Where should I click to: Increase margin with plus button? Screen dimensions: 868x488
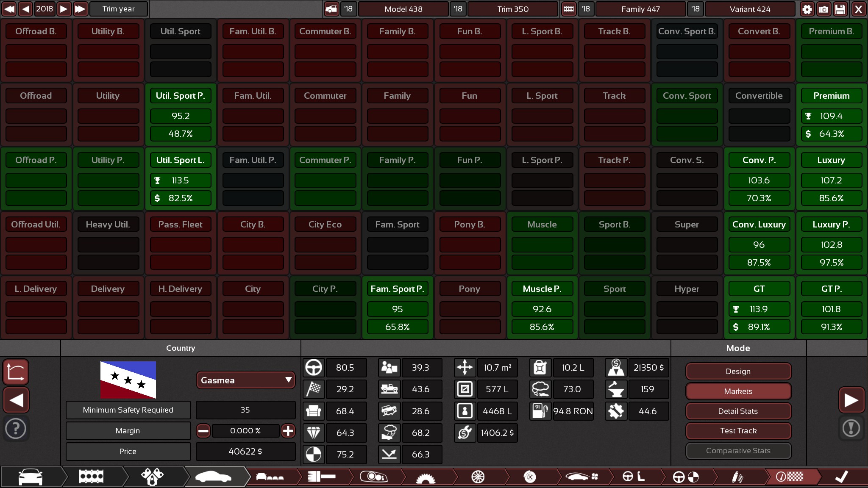tap(288, 431)
